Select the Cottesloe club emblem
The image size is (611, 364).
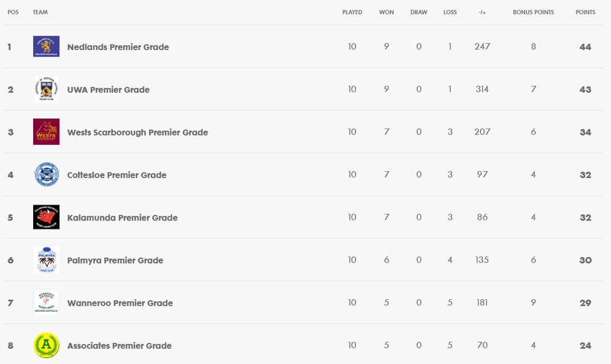click(46, 174)
